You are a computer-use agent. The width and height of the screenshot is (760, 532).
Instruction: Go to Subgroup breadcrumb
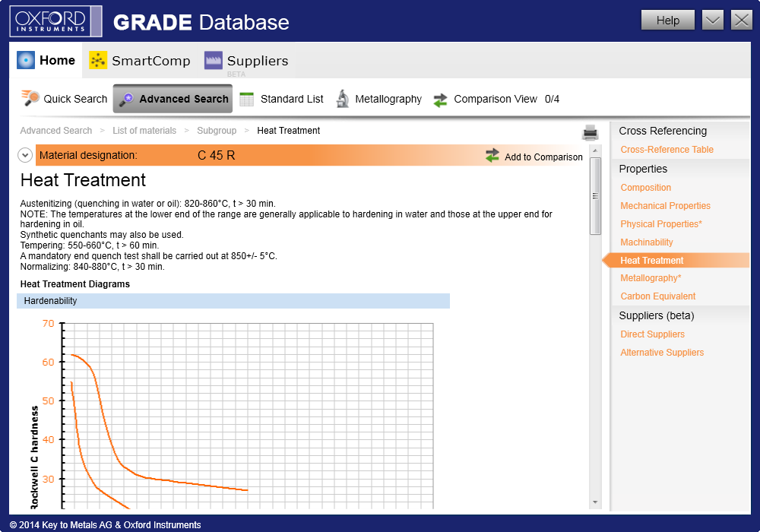tap(217, 131)
